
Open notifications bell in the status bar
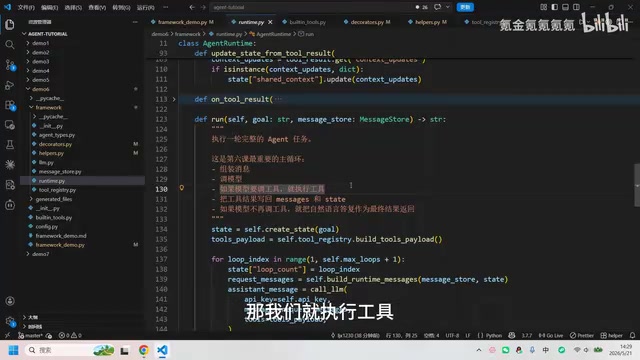632,335
